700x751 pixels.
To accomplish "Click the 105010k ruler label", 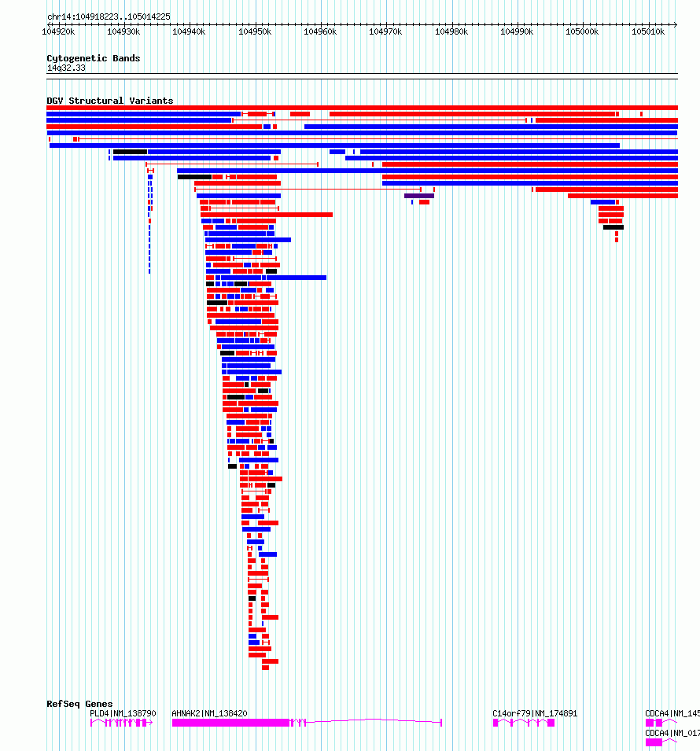I will pos(648,31).
